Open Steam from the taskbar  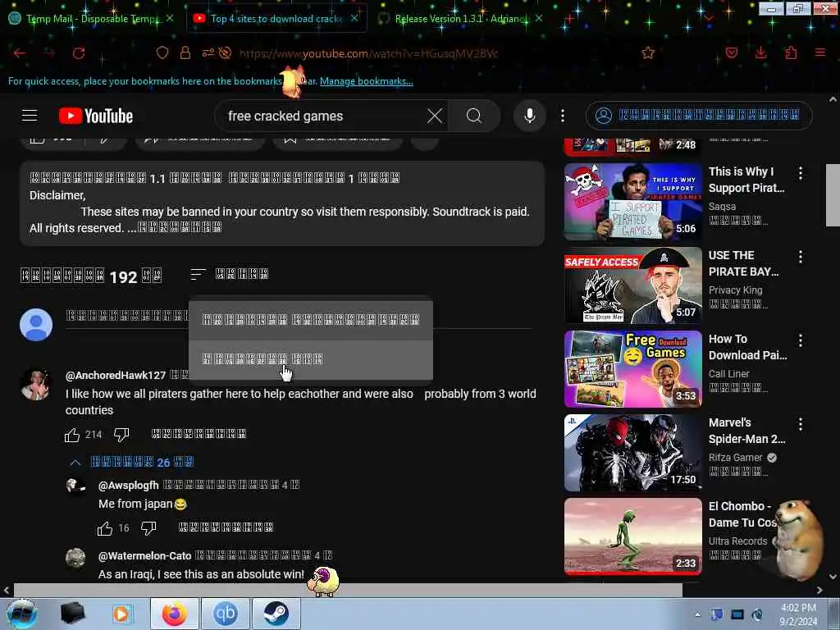(x=276, y=614)
